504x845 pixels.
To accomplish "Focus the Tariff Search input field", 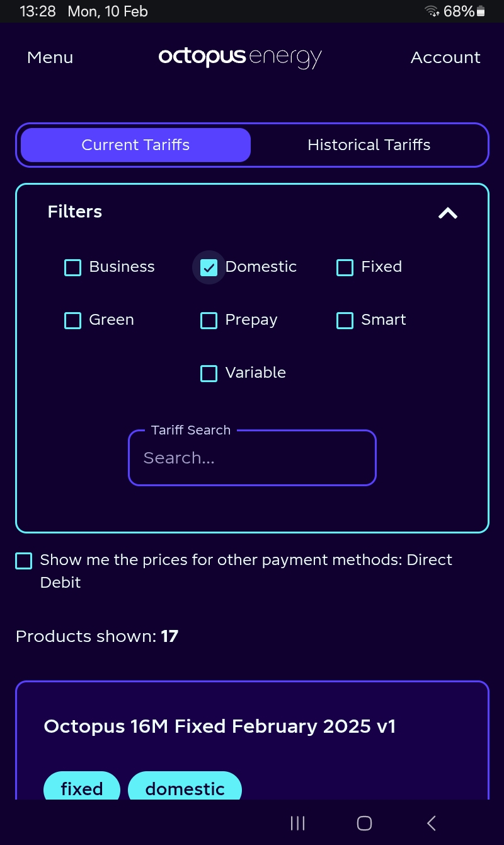I will (252, 458).
